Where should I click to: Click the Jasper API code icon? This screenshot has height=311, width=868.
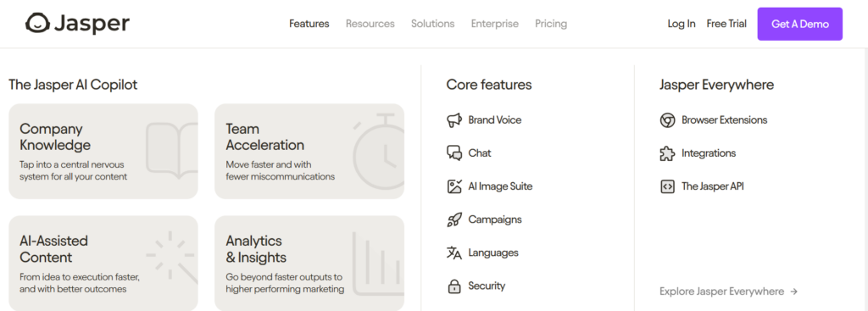point(668,186)
